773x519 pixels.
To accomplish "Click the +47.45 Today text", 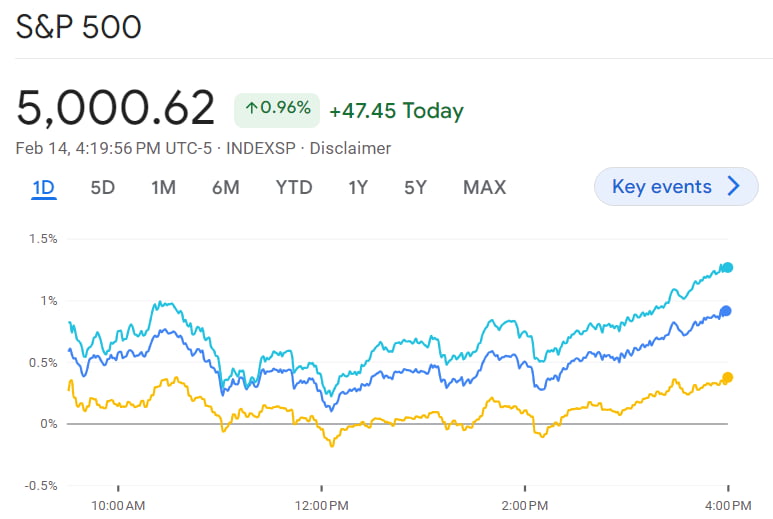I will 396,111.
